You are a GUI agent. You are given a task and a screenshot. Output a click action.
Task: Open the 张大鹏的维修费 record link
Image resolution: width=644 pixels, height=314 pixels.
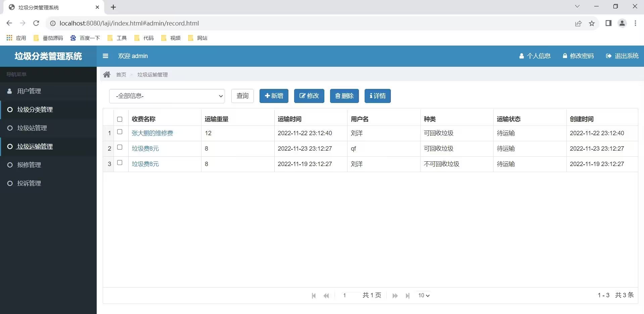click(152, 133)
